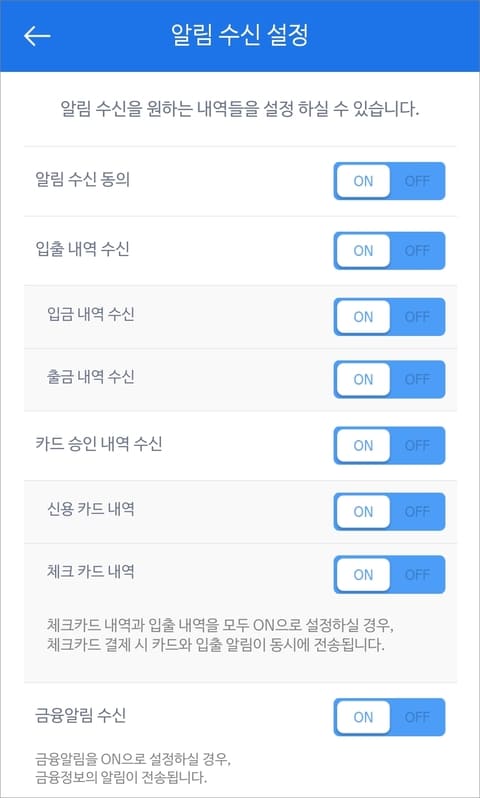480x798 pixels.
Task: Select the 출금 내역 수신 label
Action: pos(91,377)
